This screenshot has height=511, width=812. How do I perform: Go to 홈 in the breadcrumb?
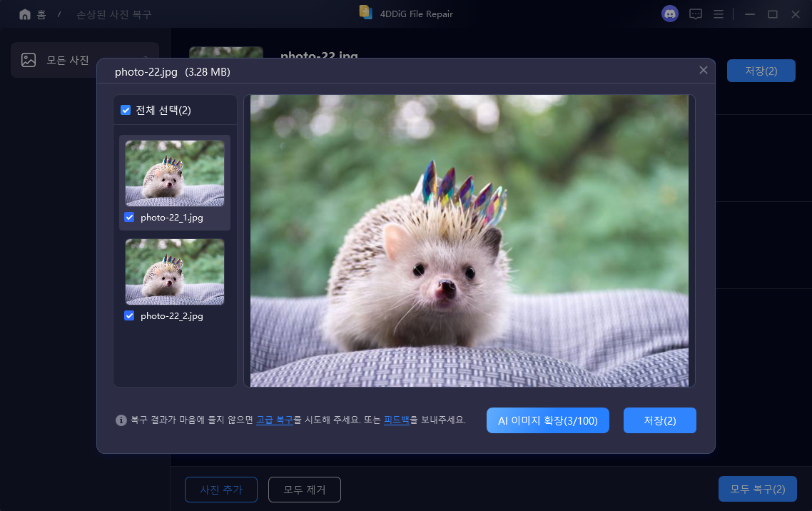coord(41,14)
